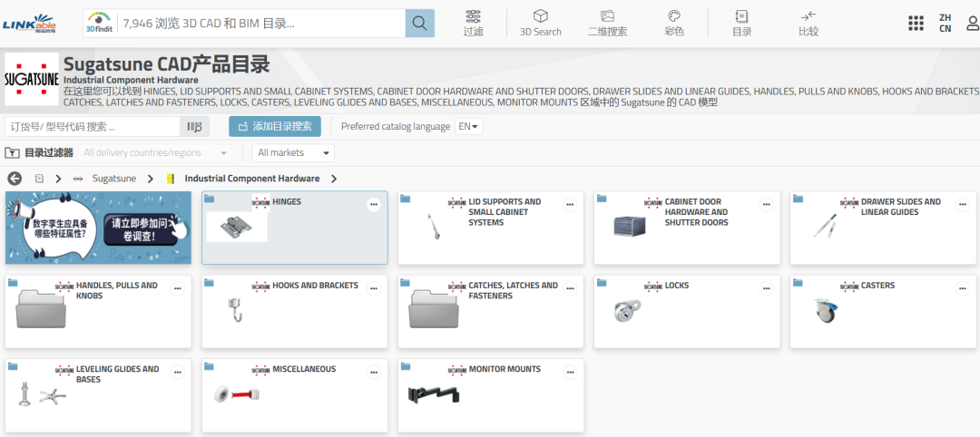Switch language via ZH CN
Viewport: 980px width, 437px height.
pyautogui.click(x=946, y=23)
